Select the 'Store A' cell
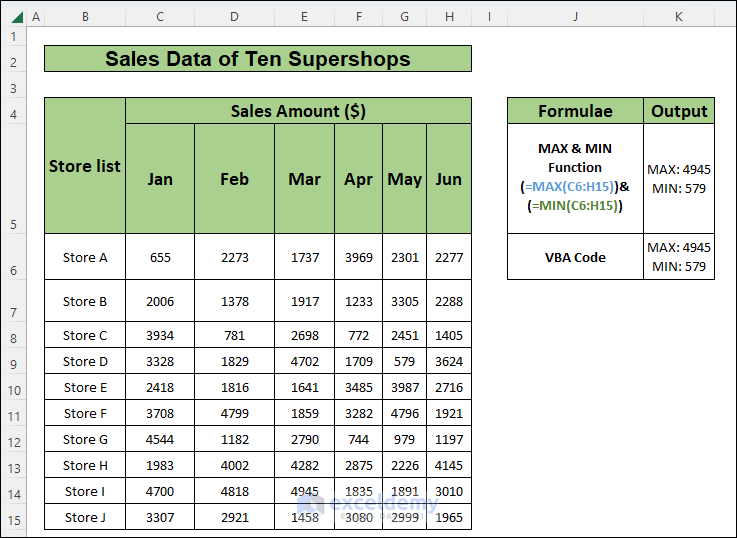737x538 pixels. 85,257
